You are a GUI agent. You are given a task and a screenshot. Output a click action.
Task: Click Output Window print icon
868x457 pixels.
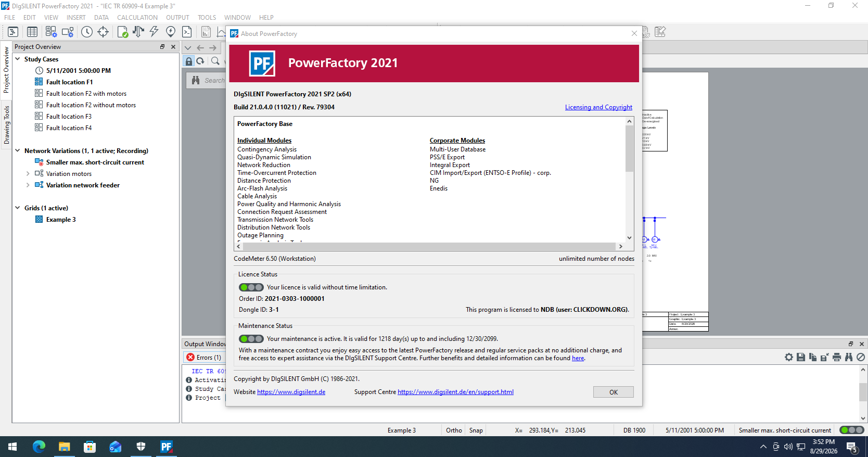pos(837,357)
